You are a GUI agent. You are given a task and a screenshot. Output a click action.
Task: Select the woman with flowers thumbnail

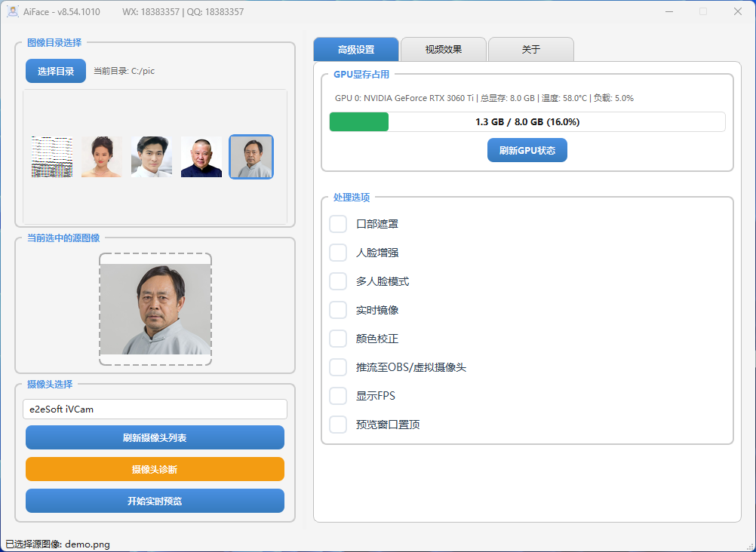click(x=101, y=157)
